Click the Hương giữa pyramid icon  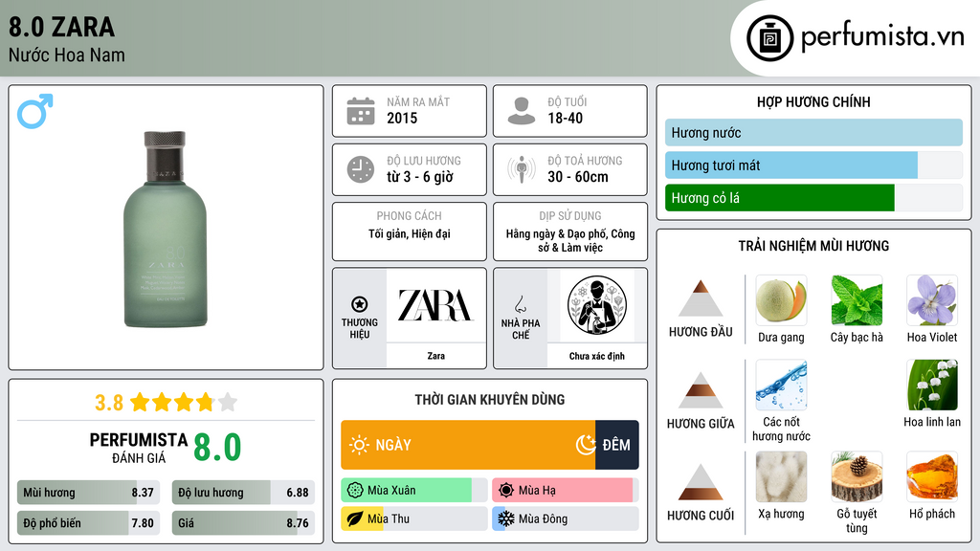point(701,390)
